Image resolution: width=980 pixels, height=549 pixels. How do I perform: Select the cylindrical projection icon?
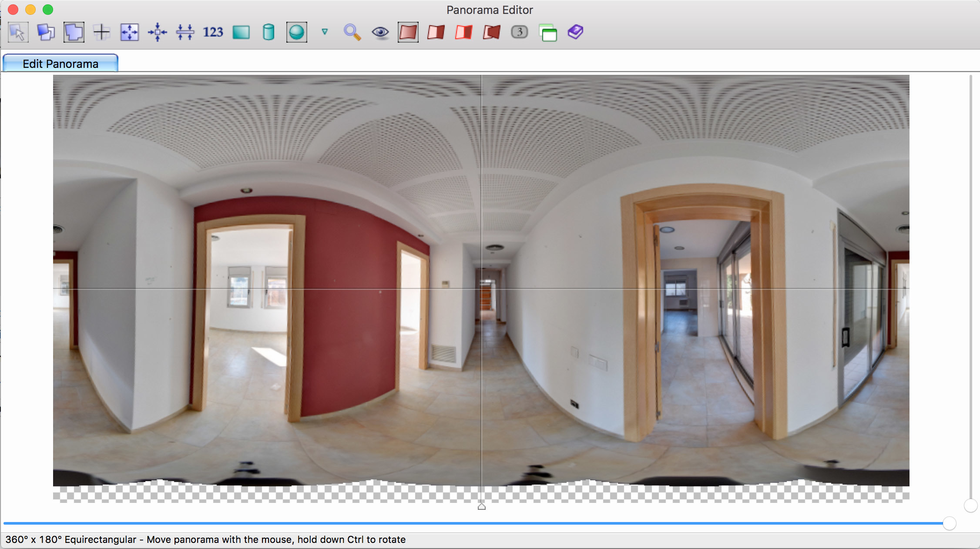tap(268, 32)
